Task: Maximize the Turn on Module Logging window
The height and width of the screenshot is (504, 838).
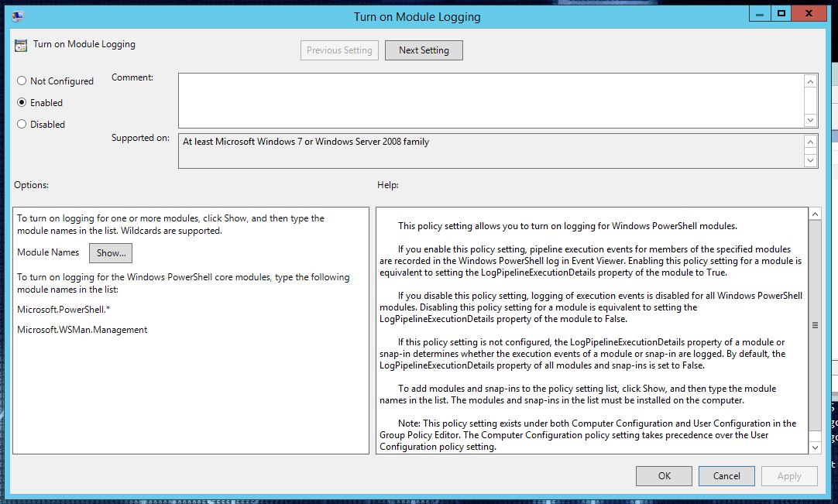Action: pyautogui.click(x=781, y=14)
